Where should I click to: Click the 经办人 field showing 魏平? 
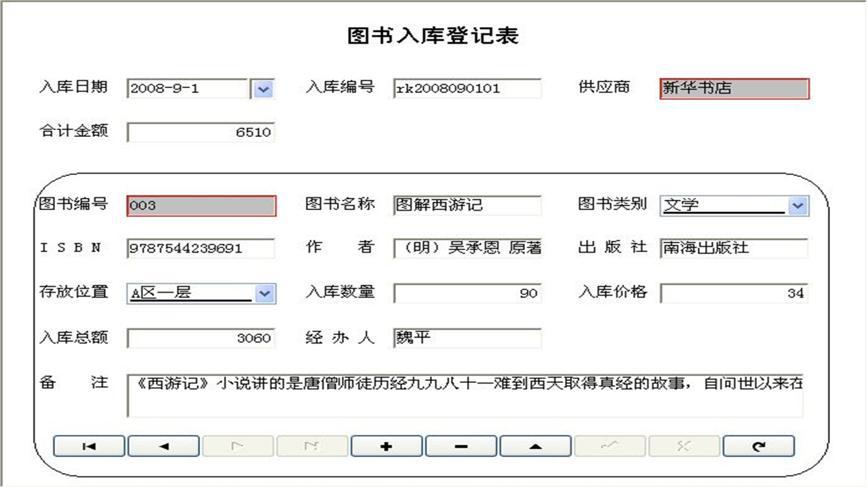tap(467, 338)
